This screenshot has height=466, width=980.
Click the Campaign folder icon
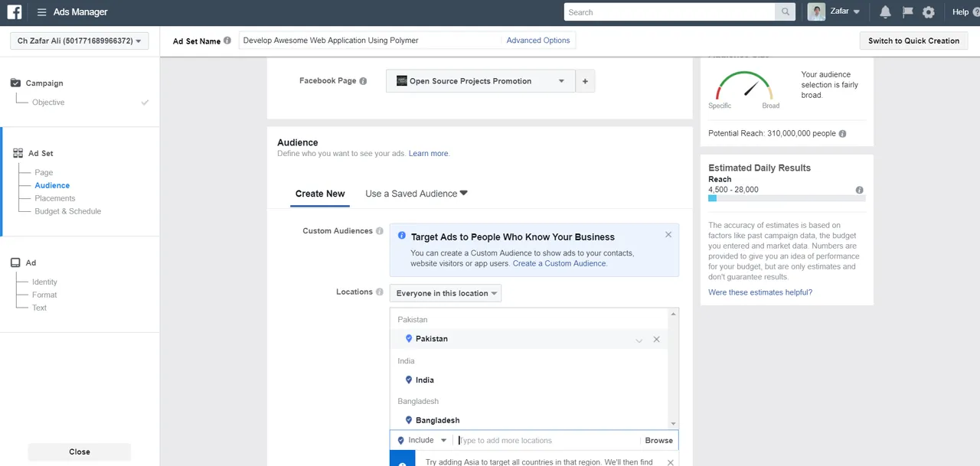pyautogui.click(x=15, y=83)
